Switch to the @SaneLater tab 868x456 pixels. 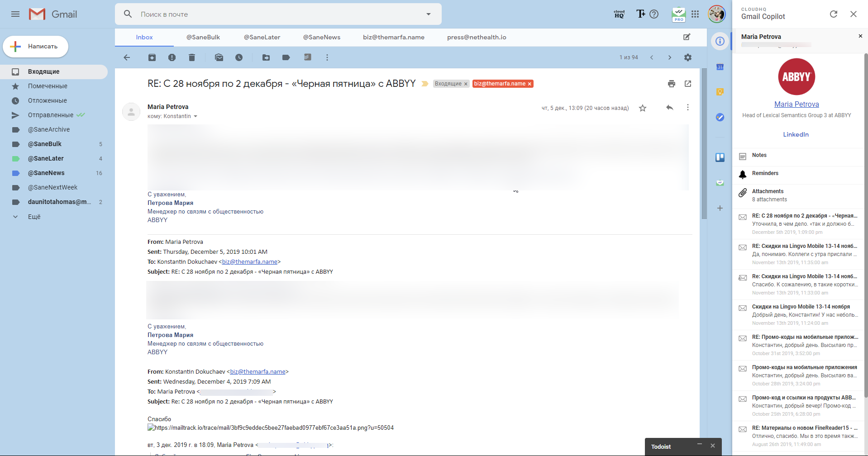(x=262, y=37)
